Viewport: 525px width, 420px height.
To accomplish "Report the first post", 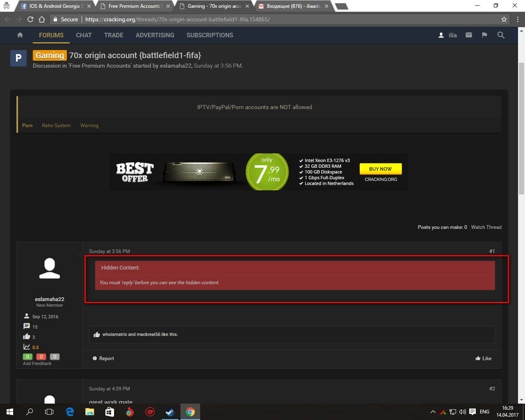I will (x=103, y=358).
